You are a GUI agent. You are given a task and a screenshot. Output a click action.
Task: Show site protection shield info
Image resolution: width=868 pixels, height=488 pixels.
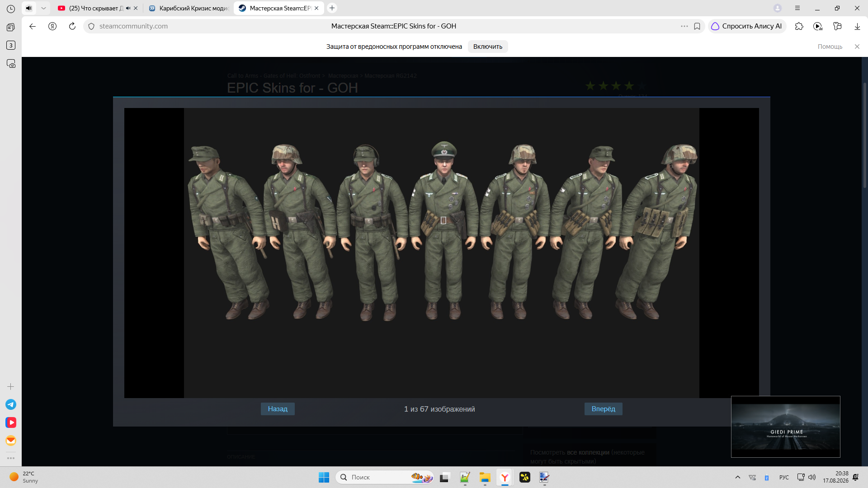pyautogui.click(x=91, y=26)
